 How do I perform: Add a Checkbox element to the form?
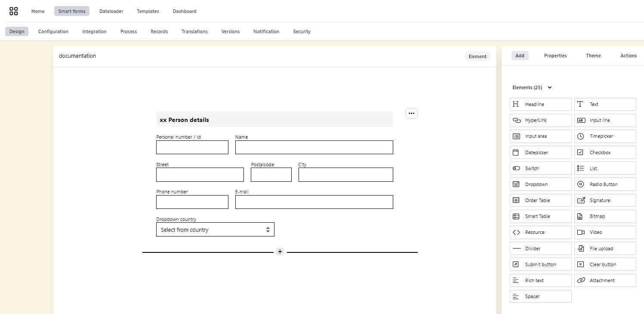click(605, 152)
